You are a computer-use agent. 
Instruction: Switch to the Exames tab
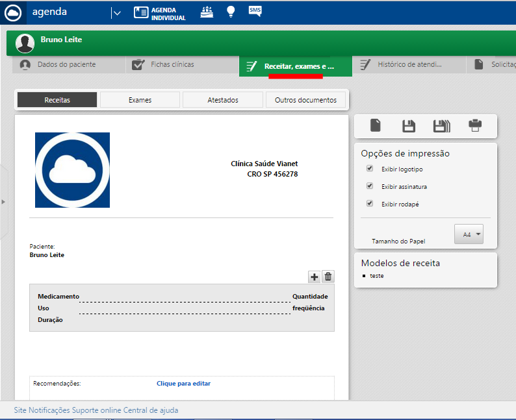point(140,100)
